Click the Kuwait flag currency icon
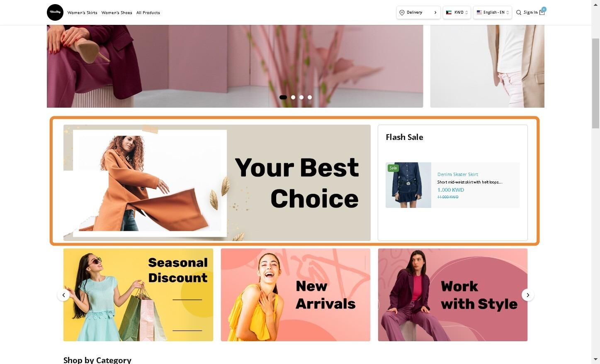The width and height of the screenshot is (600, 364). coord(449,12)
